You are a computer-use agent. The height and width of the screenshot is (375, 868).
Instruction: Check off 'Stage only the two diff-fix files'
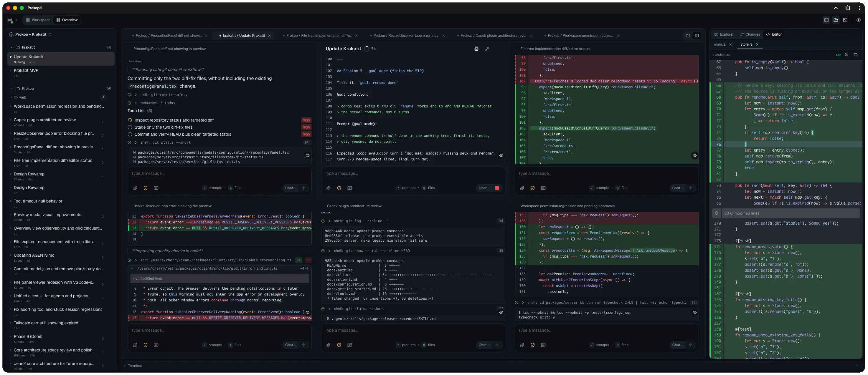[130, 127]
